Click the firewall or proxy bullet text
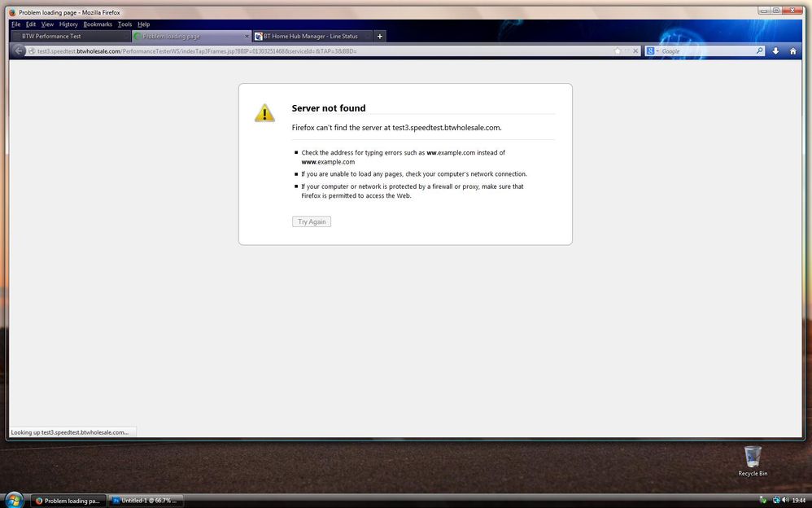812x508 pixels. click(413, 190)
